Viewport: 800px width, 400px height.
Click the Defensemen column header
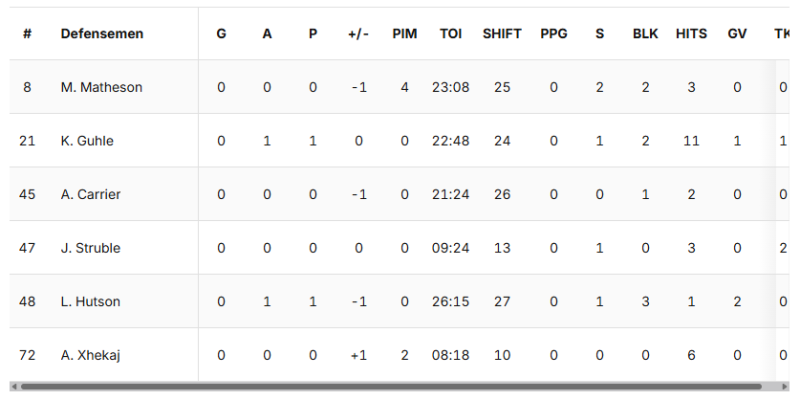pos(102,34)
